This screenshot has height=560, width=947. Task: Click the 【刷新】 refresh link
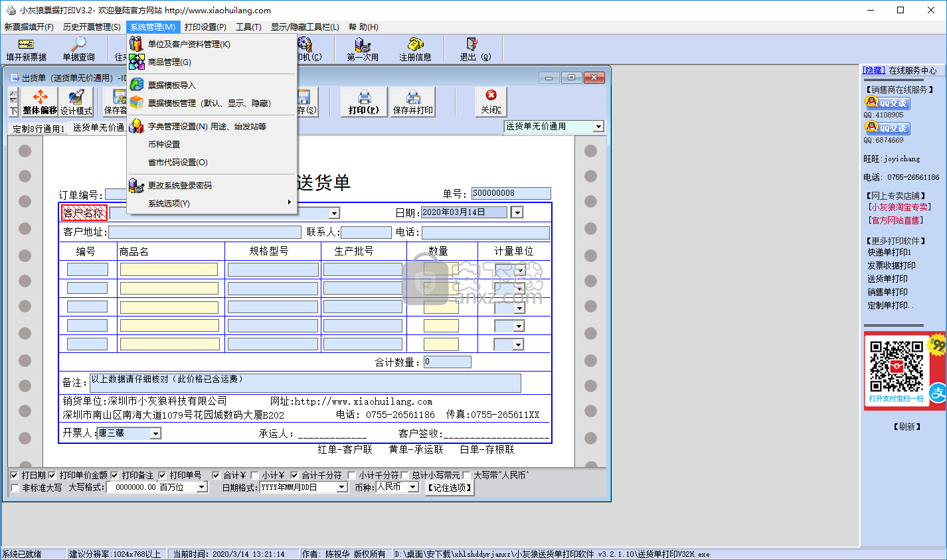[907, 427]
